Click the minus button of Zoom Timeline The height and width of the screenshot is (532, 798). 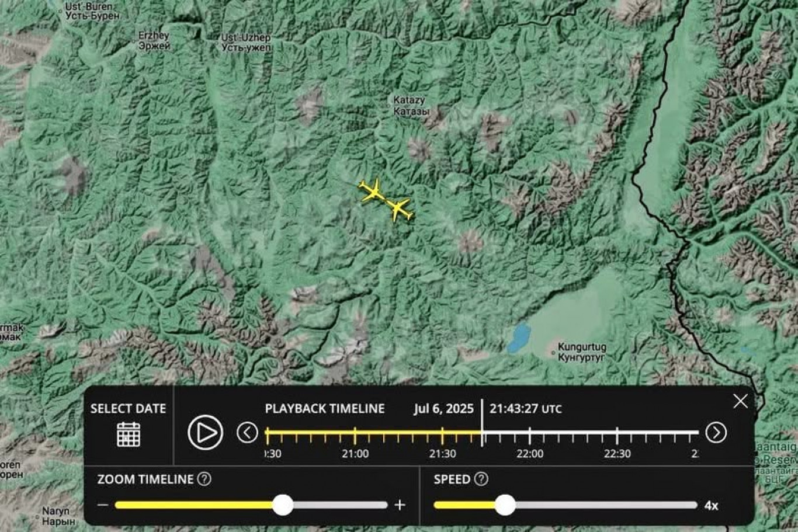pyautogui.click(x=103, y=505)
